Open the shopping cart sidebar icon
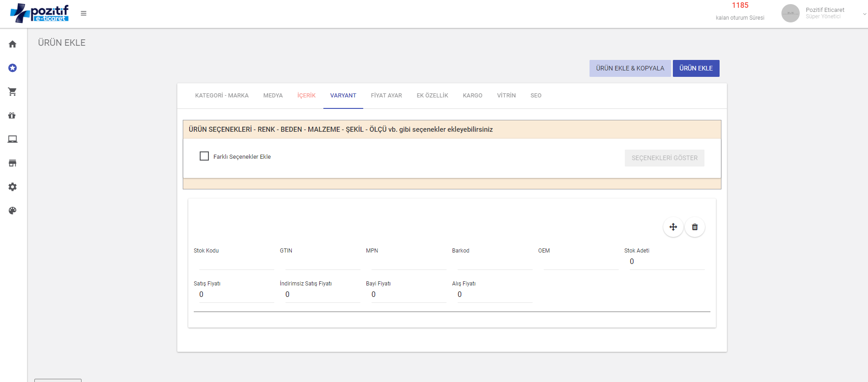 point(12,92)
